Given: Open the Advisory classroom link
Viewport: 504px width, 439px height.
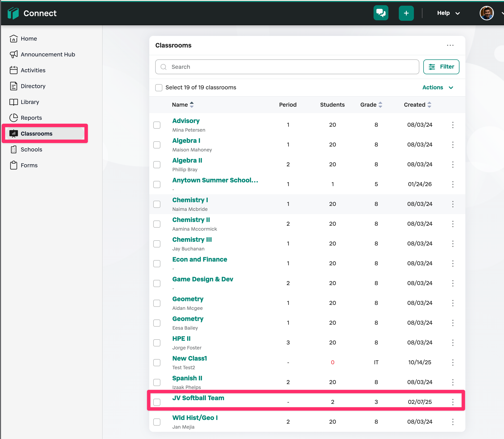Looking at the screenshot, I should (186, 121).
